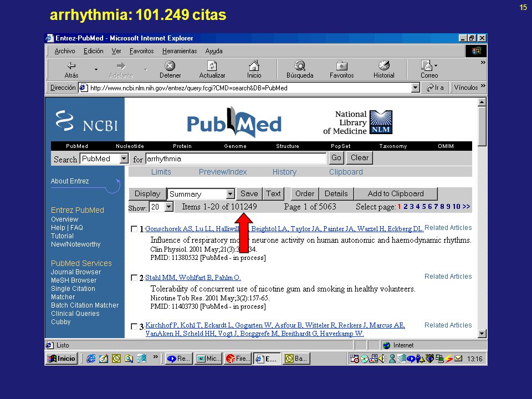Open the Stahl MM, Wohlfart B article link

[x=193, y=278]
